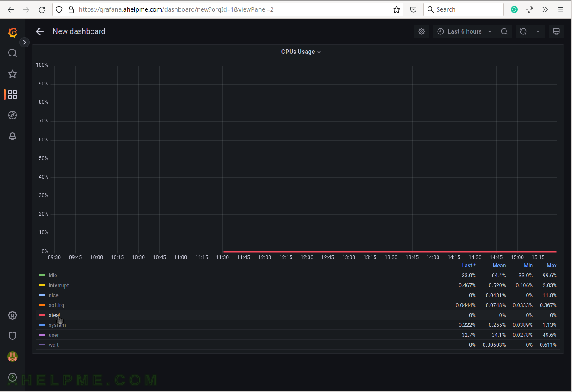Open the refresh interval dropdown arrow
The height and width of the screenshot is (392, 572).
coord(538,31)
